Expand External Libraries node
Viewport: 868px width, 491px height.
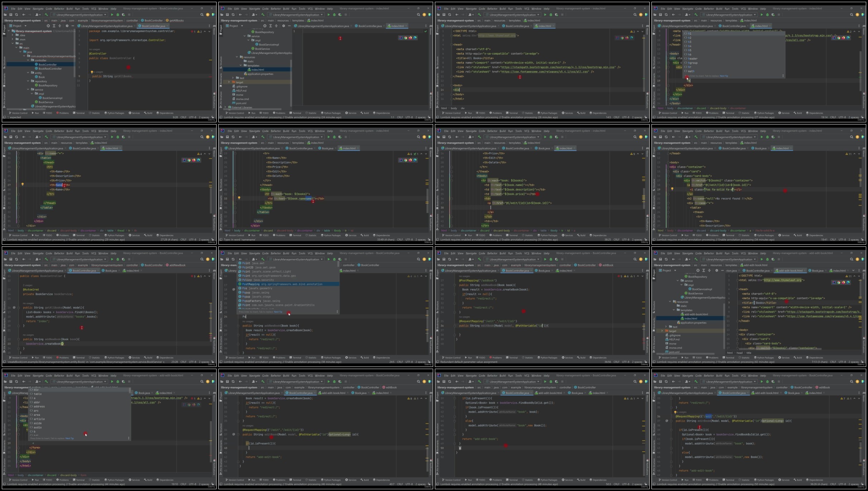coord(225,107)
